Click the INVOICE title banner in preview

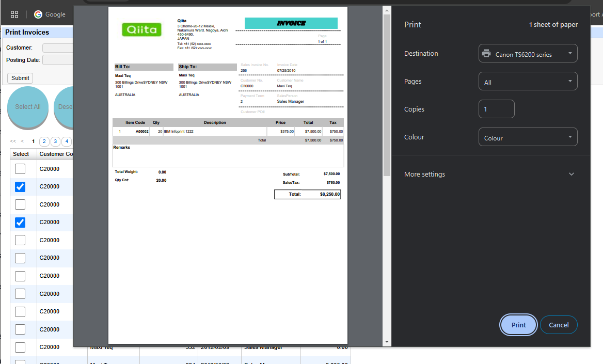[x=291, y=23]
